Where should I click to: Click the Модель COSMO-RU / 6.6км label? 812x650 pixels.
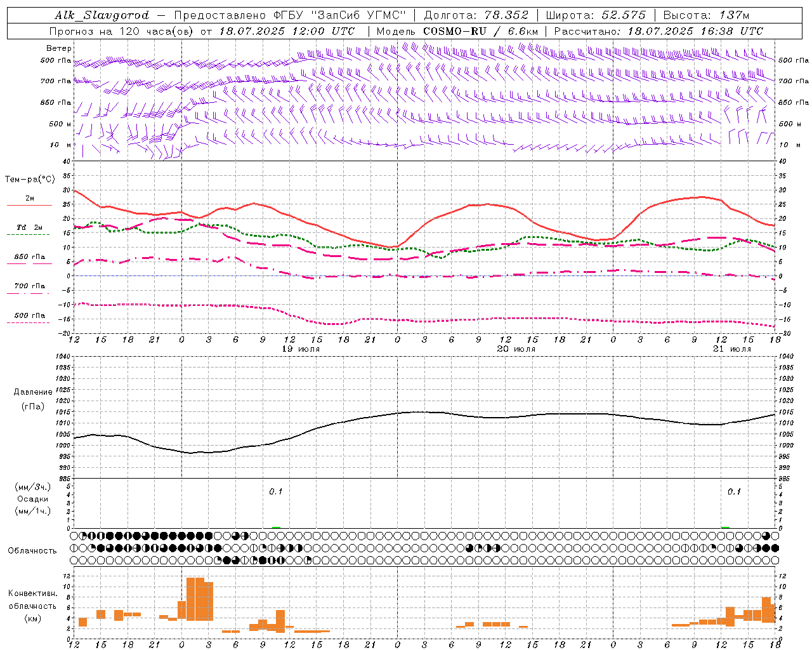pos(457,31)
